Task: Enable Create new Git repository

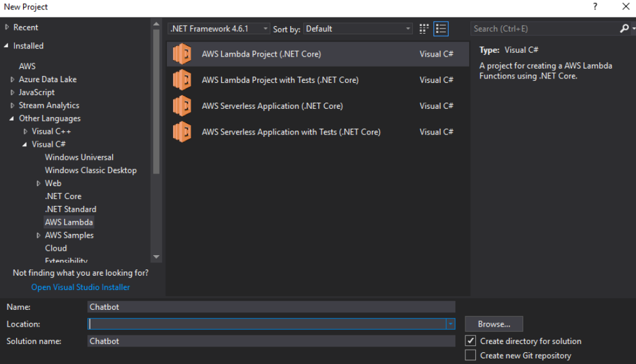Action: coord(470,355)
